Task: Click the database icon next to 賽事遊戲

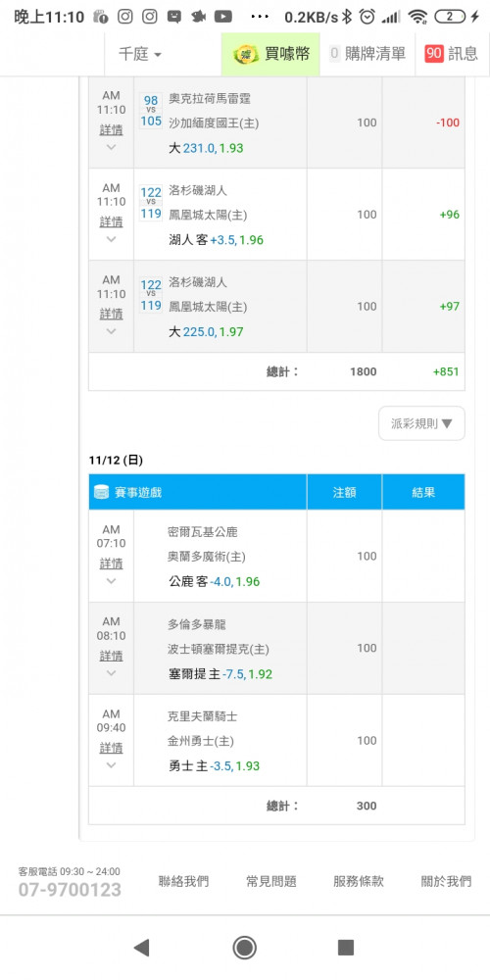Action: point(101,493)
